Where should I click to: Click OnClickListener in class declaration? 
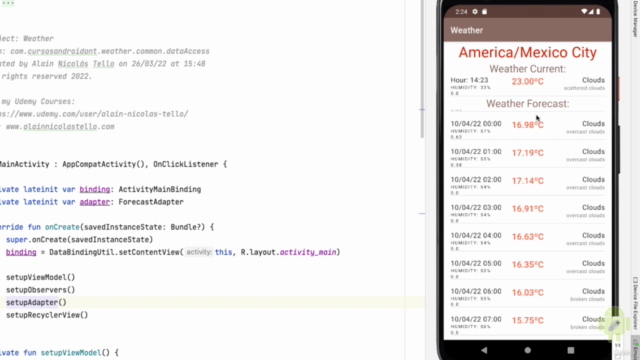pyautogui.click(x=186, y=164)
